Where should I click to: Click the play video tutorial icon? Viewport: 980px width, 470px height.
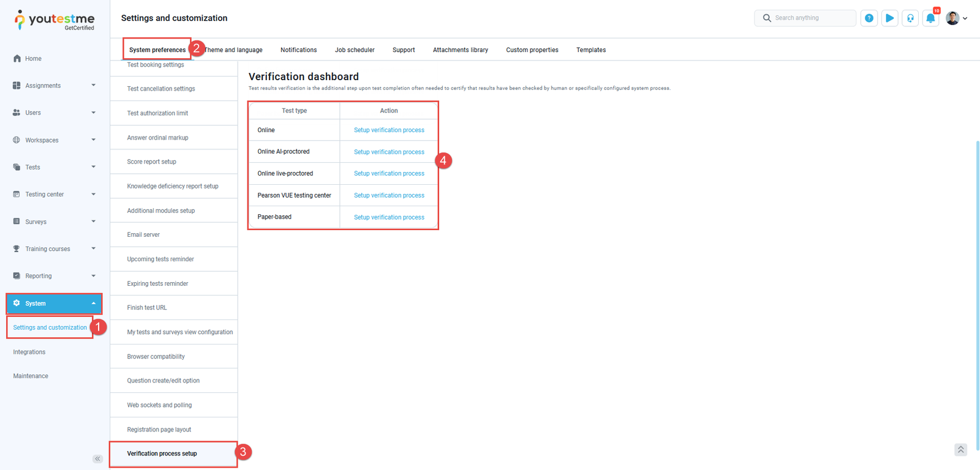click(889, 18)
